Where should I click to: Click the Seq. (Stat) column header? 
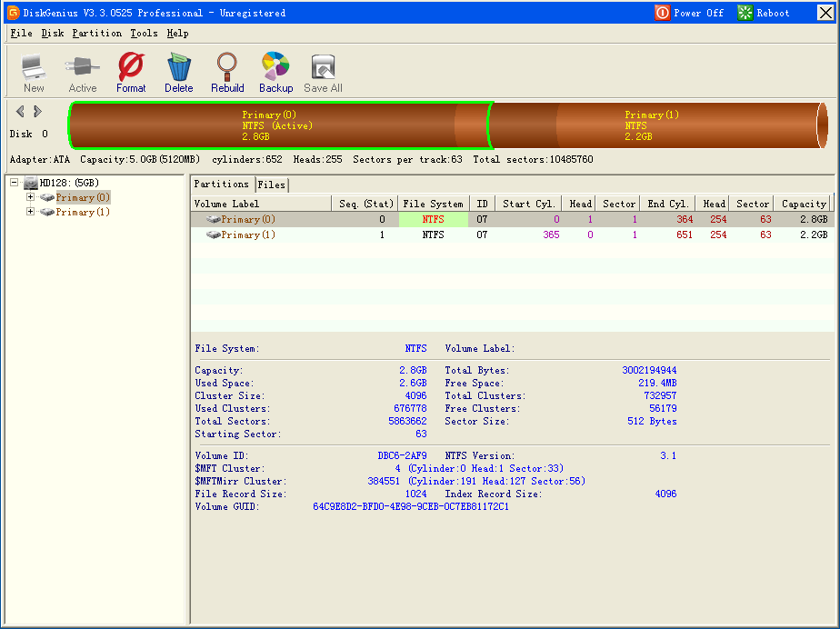[x=365, y=204]
